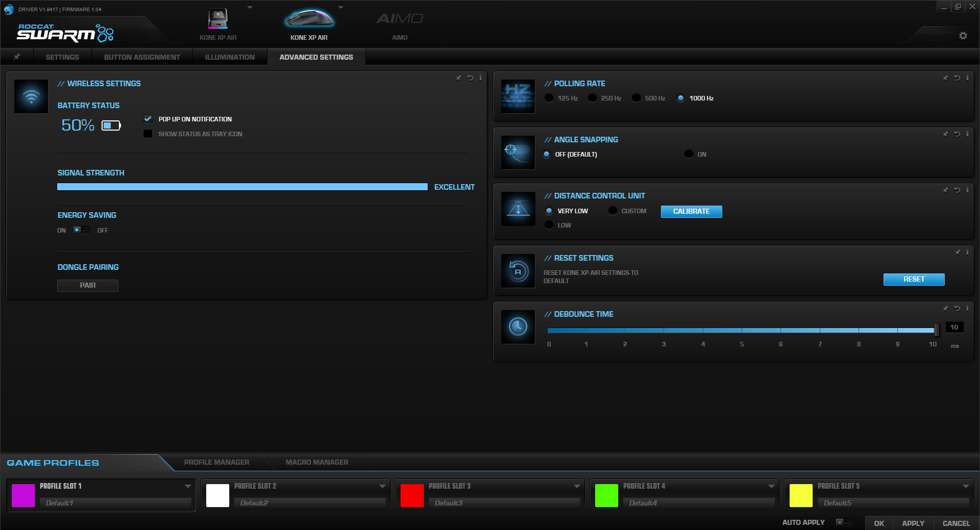Open the Button Assignment tab
The image size is (980, 530).
pos(142,57)
